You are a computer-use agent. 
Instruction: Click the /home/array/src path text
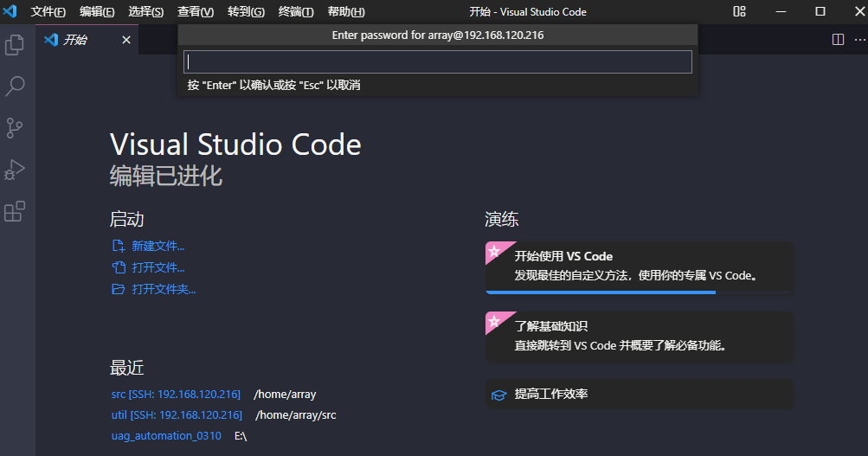[296, 414]
